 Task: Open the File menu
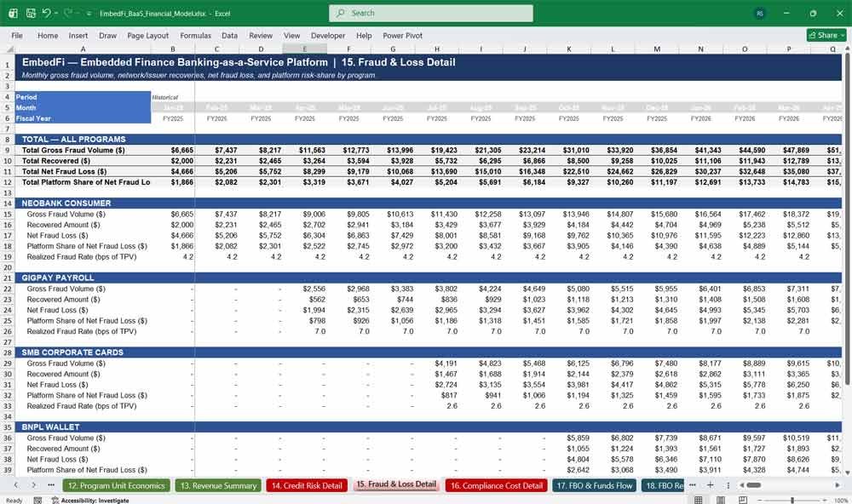[x=17, y=35]
